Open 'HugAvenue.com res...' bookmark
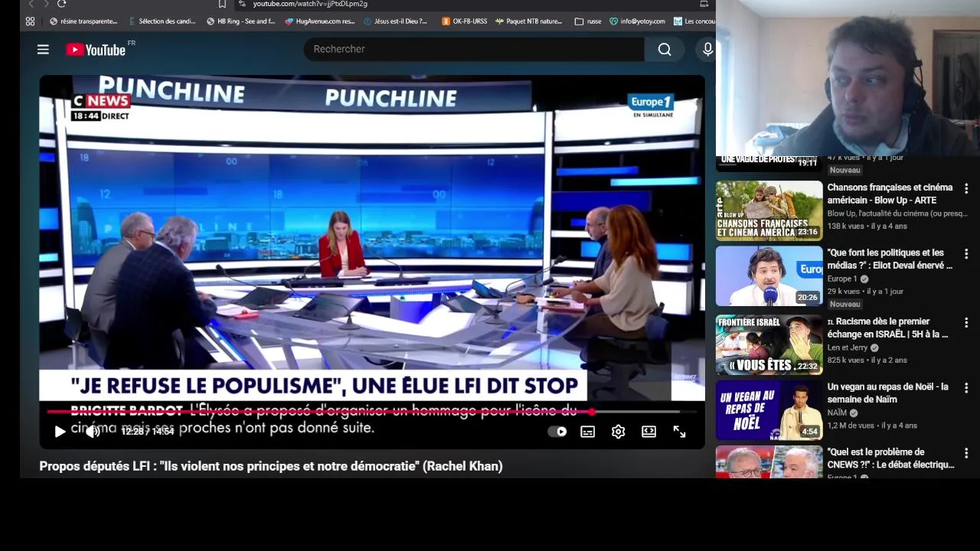 click(x=319, y=21)
